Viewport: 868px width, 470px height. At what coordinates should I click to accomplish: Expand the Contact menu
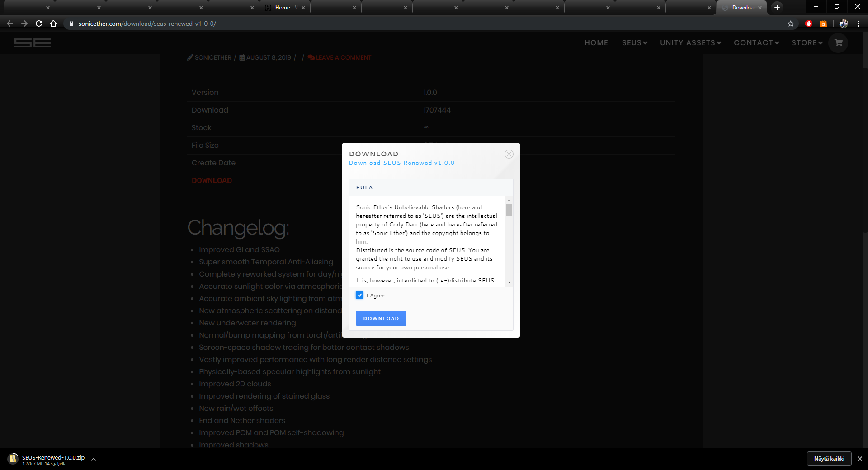click(756, 43)
